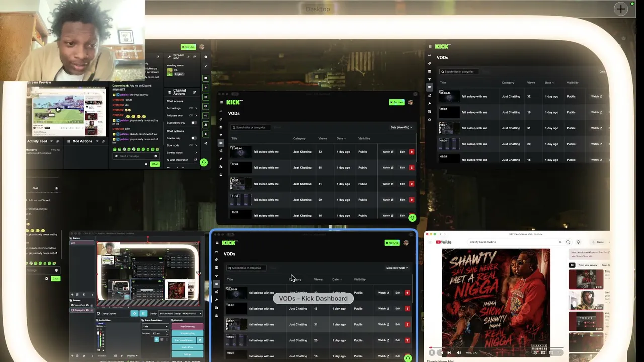Clear the YouTube search box with the X
Viewport: 644px width, 362px height.
[560, 242]
